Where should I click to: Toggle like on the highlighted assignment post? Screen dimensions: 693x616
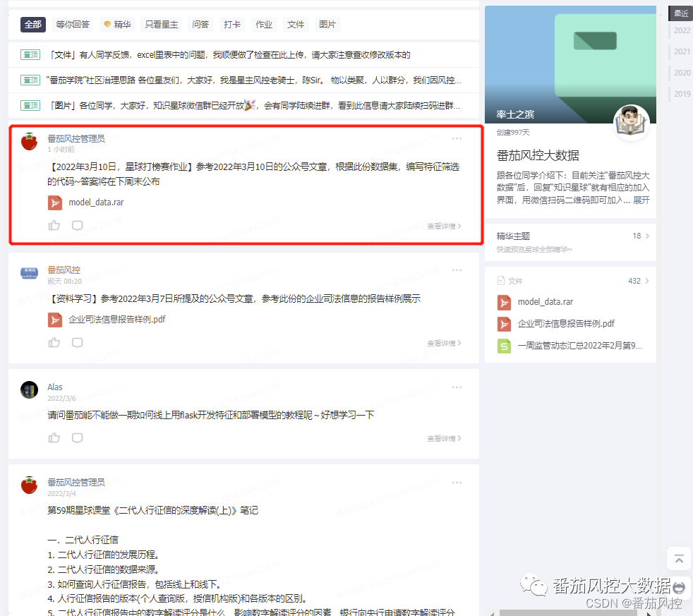(54, 225)
